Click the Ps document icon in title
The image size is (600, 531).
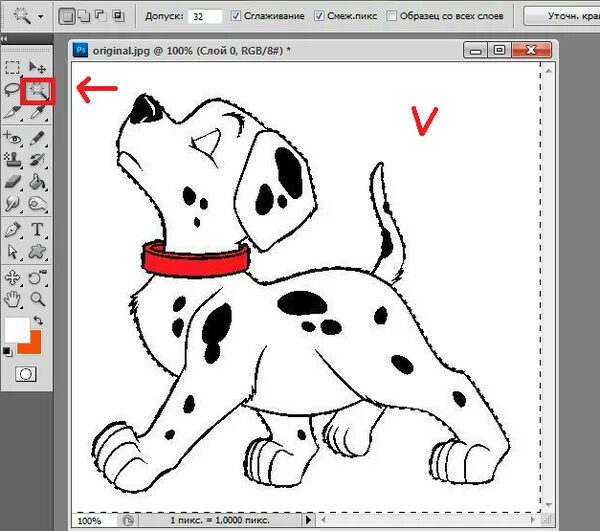pos(80,50)
